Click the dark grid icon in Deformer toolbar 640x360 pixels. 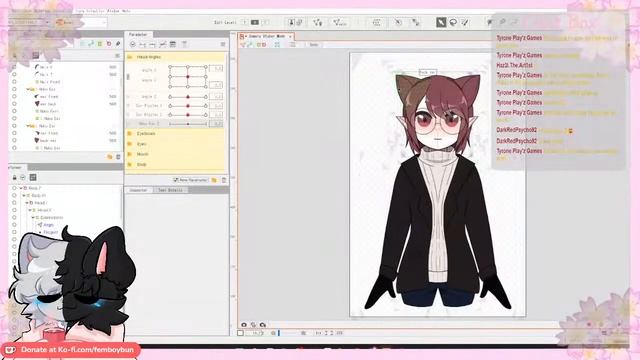[33, 177]
